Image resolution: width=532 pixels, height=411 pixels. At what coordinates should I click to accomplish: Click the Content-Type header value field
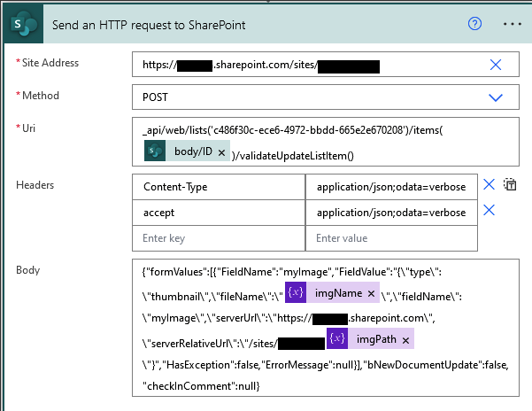coord(391,187)
